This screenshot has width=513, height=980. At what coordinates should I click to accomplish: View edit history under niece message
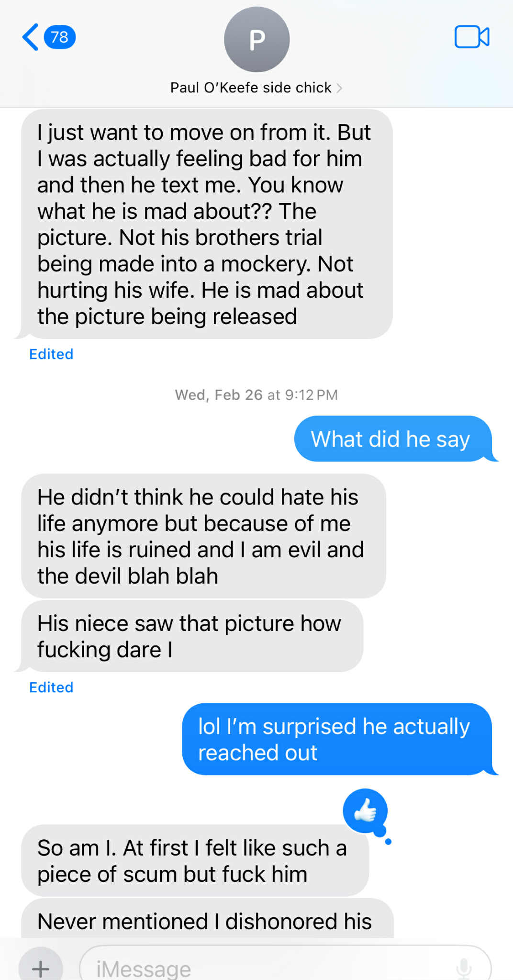pos(51,687)
